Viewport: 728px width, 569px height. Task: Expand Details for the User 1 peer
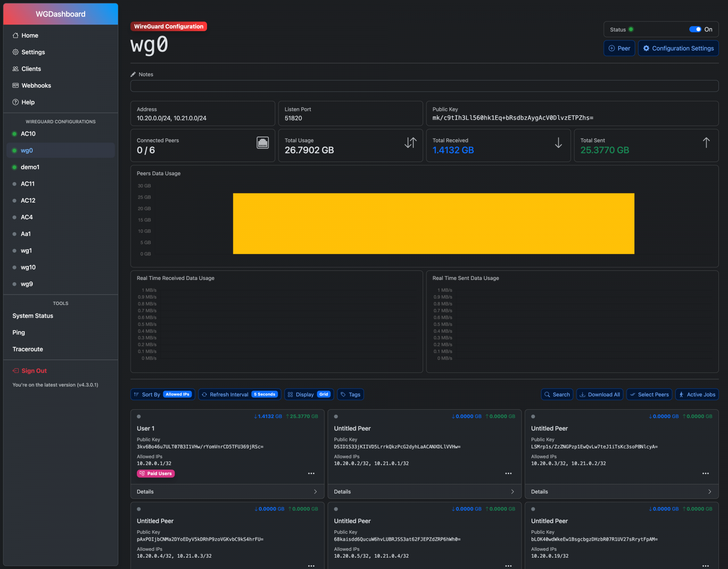[x=227, y=492]
